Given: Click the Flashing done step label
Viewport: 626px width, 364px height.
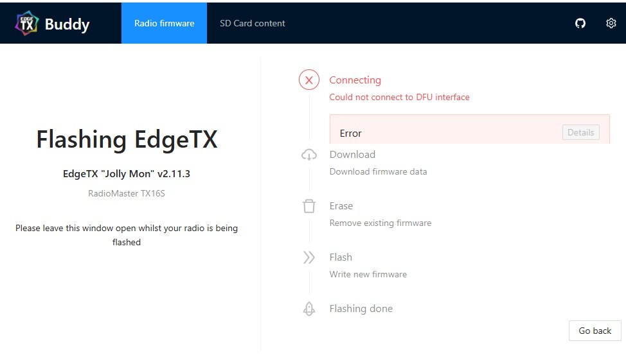Looking at the screenshot, I should click(x=361, y=309).
